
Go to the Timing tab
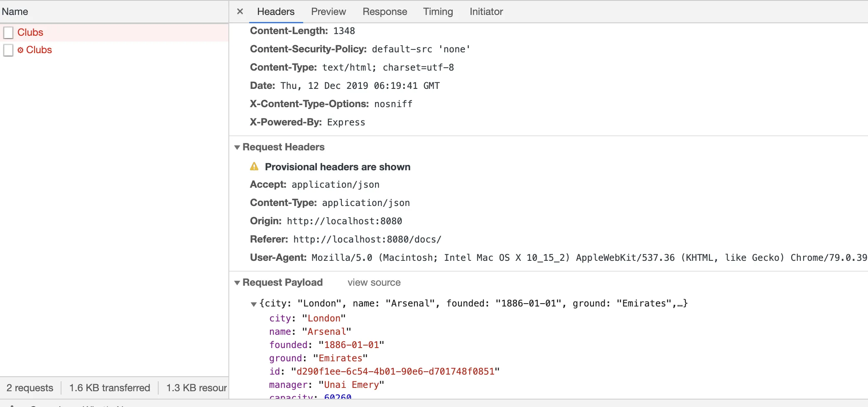click(438, 12)
